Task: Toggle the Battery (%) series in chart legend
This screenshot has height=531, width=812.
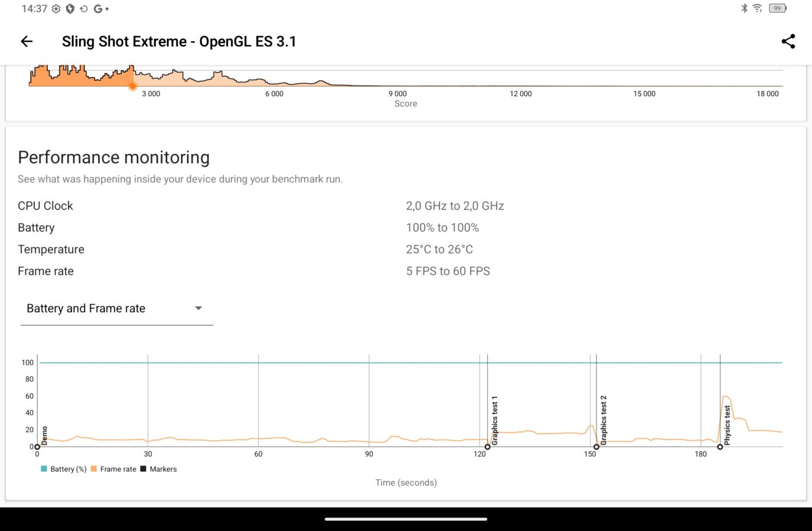Action: coord(64,469)
